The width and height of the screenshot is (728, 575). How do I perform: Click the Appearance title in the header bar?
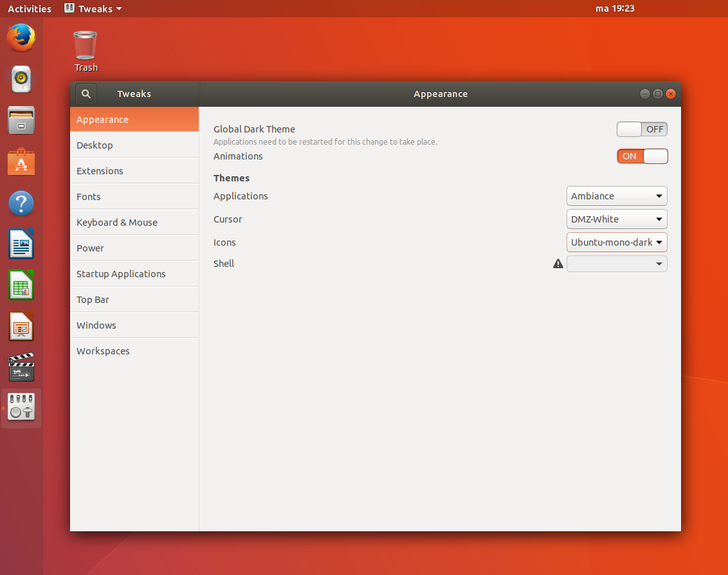pyautogui.click(x=441, y=94)
